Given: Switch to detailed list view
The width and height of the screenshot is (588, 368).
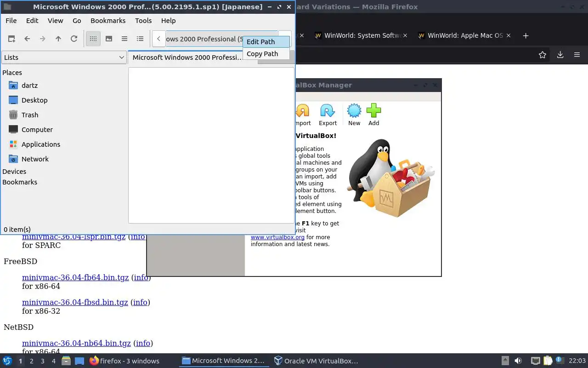Looking at the screenshot, I should [x=140, y=39].
